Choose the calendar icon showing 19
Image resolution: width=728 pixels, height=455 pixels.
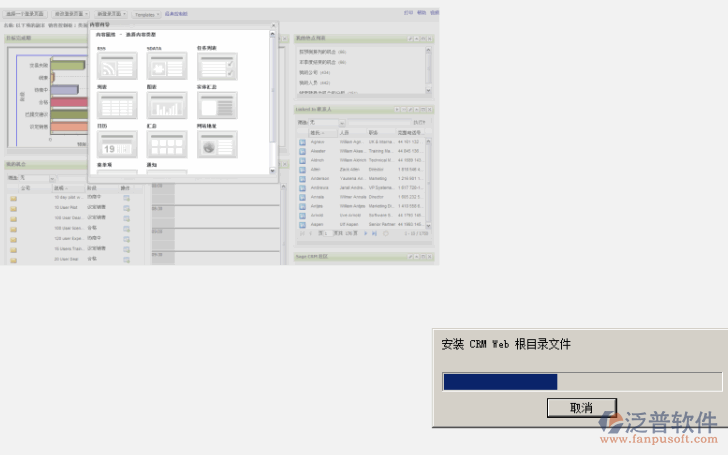pos(116,144)
